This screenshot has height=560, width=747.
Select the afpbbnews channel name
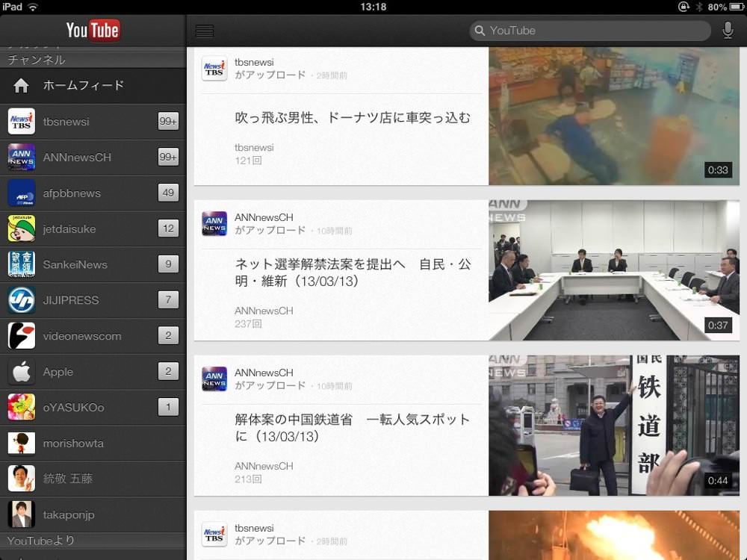[72, 193]
